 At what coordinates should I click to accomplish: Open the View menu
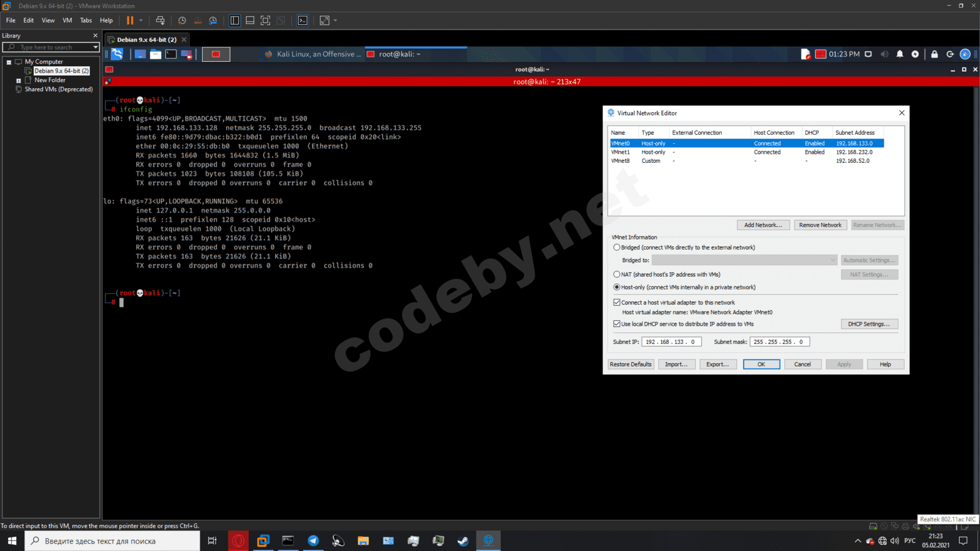48,20
